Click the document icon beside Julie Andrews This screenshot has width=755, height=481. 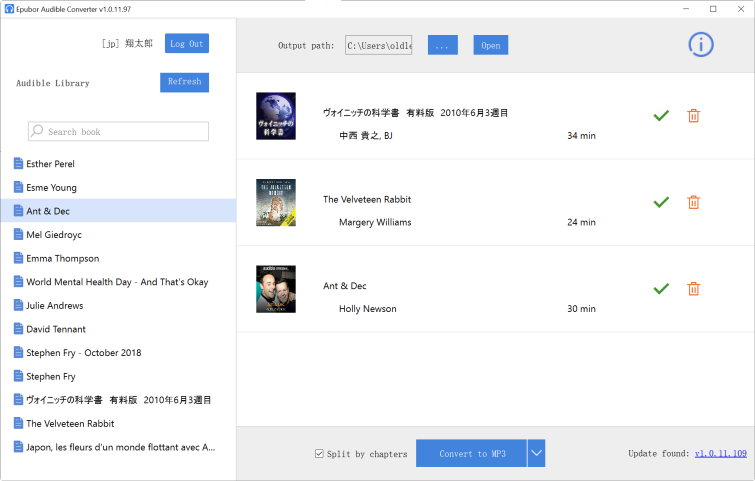(18, 305)
